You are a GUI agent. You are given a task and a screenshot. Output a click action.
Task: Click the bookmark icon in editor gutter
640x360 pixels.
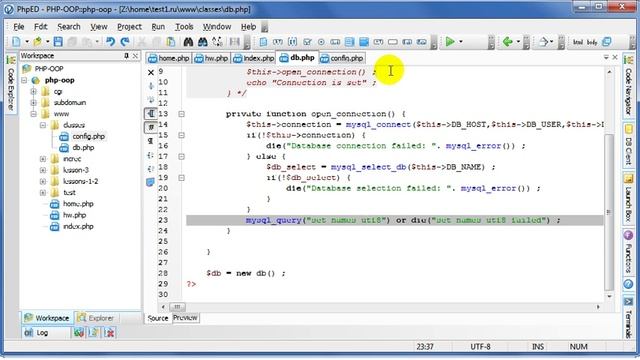coord(150,182)
